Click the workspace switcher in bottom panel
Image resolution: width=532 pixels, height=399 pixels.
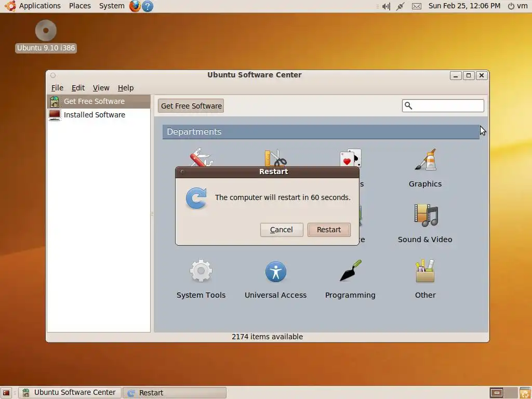point(503,393)
